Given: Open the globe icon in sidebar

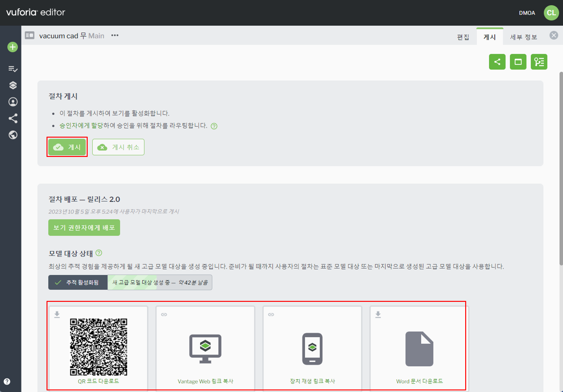Looking at the screenshot, I should [x=13, y=135].
